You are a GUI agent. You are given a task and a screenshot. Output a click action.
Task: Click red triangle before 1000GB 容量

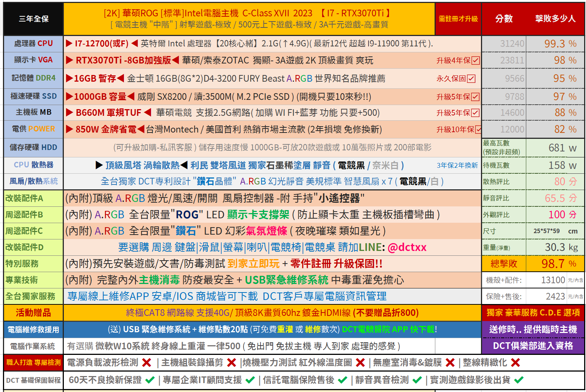coord(69,97)
